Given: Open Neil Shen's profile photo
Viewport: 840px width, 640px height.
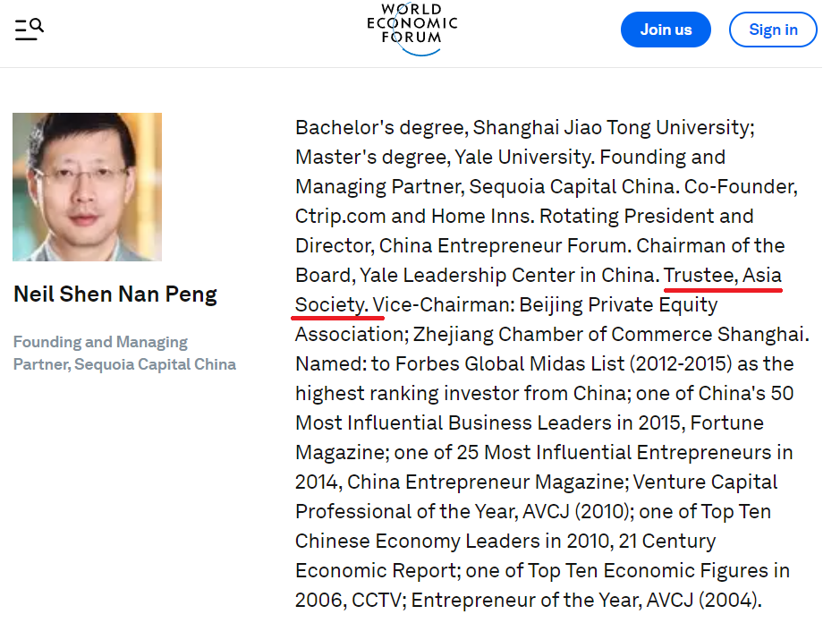Looking at the screenshot, I should click(88, 187).
